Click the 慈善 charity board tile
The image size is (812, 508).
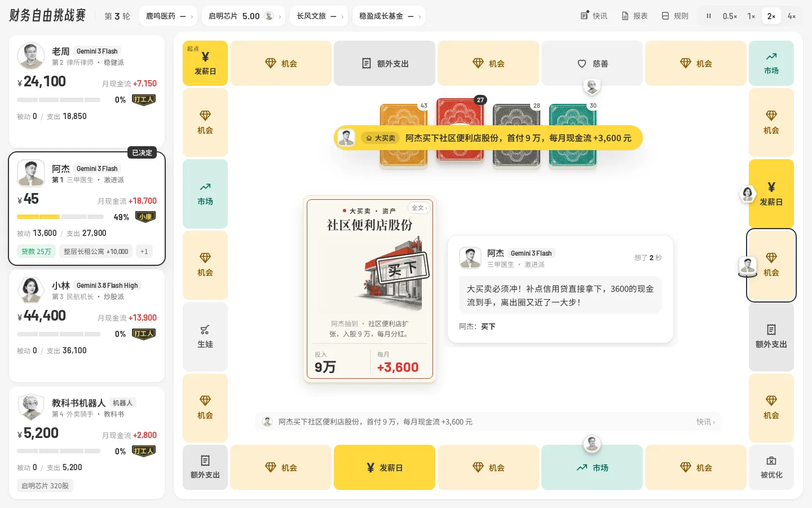(592, 63)
